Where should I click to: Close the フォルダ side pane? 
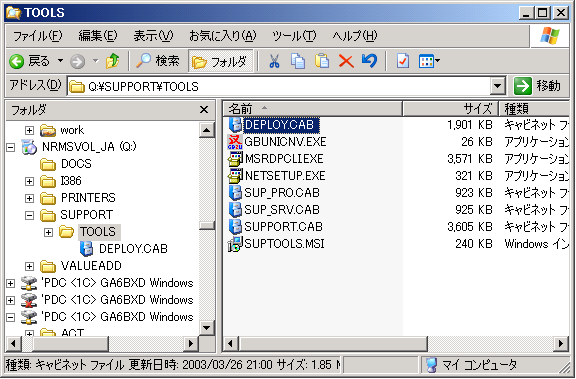204,109
